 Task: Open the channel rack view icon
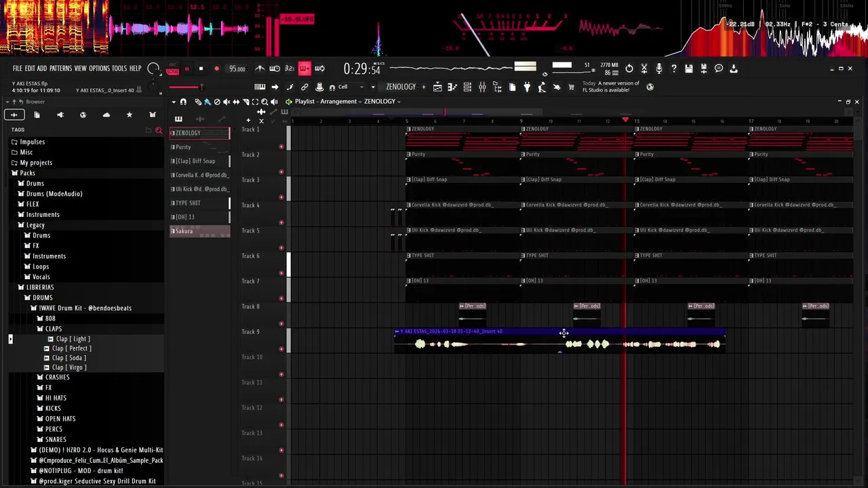point(467,87)
